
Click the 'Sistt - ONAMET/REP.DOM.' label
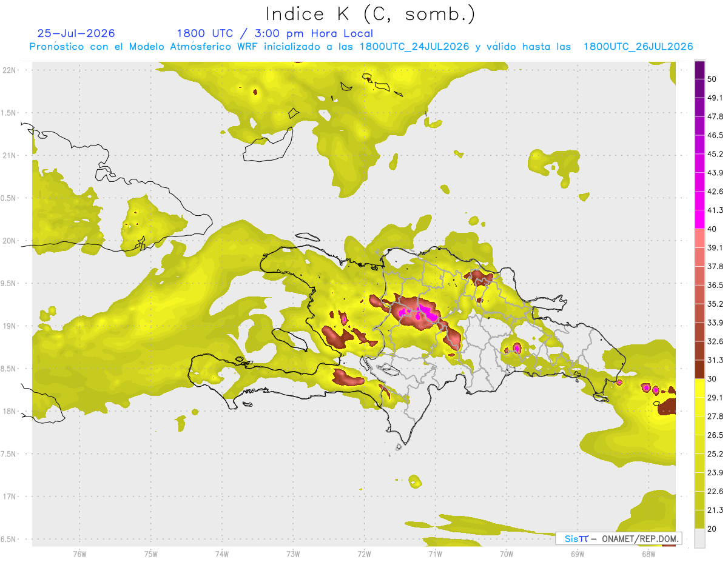point(618,538)
